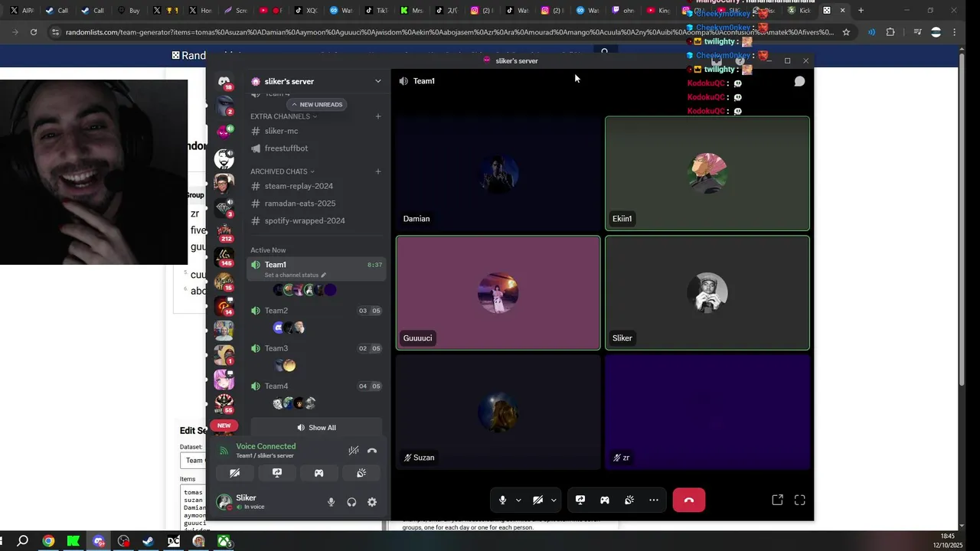Open Chrome from the taskbar

(48, 541)
